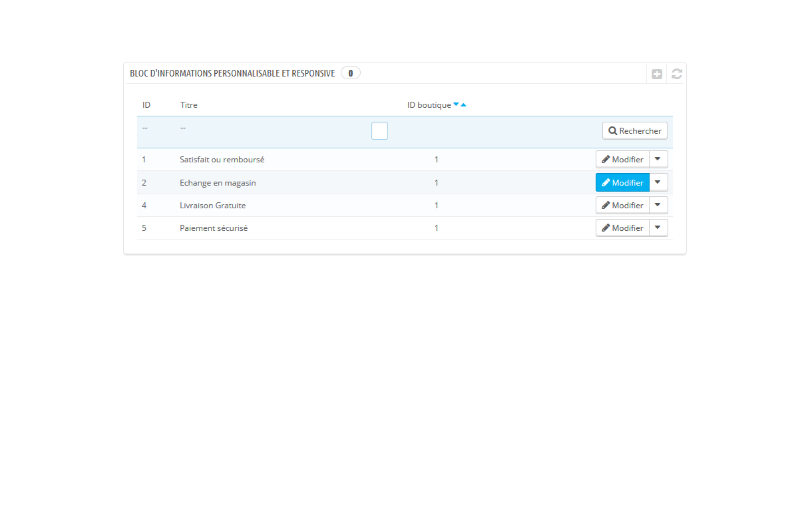Sort ID boutique ascending with the up arrow
Image resolution: width=812 pixels, height=519 pixels.
click(464, 104)
